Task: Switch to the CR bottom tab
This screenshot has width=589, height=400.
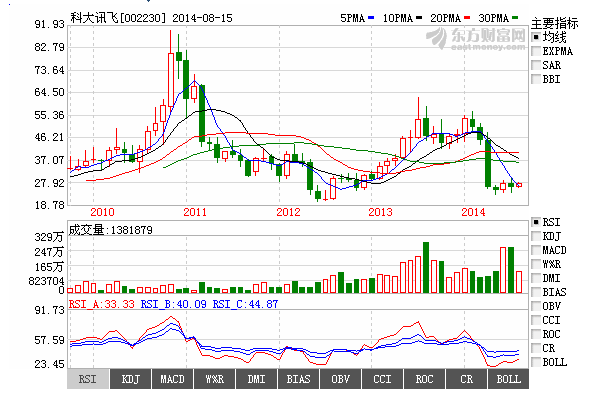Action: [467, 379]
